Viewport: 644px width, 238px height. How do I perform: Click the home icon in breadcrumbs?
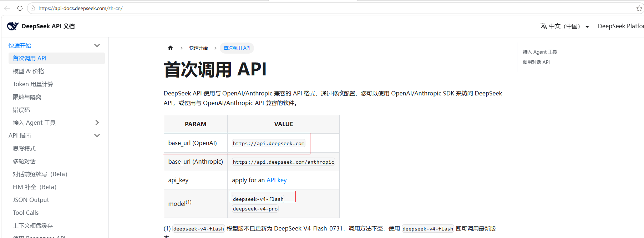[171, 48]
